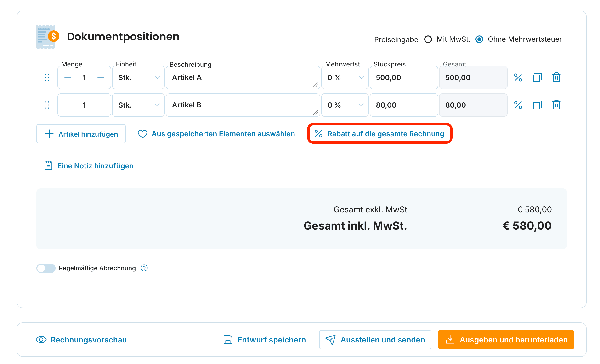
Task: Toggle the Regelmäßige Abrechnung switch
Action: (46, 268)
